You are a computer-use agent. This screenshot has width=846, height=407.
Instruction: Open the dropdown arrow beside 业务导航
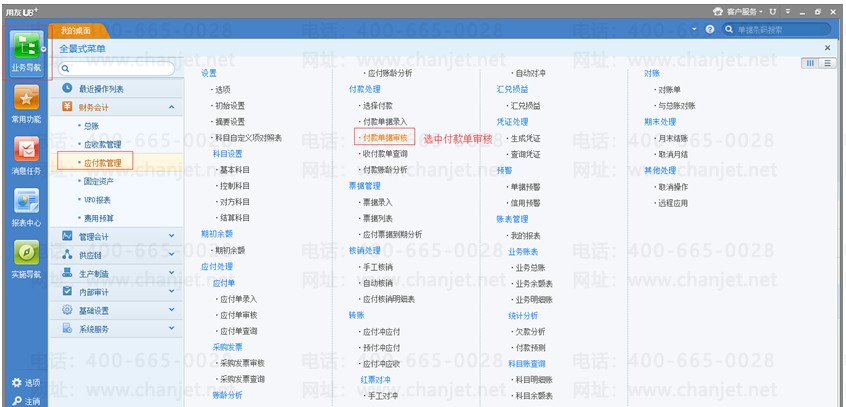(43, 49)
